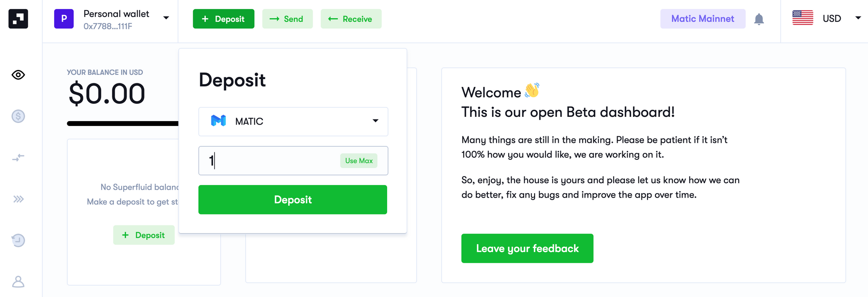
Task: View history using the clock sidebar icon
Action: point(18,240)
